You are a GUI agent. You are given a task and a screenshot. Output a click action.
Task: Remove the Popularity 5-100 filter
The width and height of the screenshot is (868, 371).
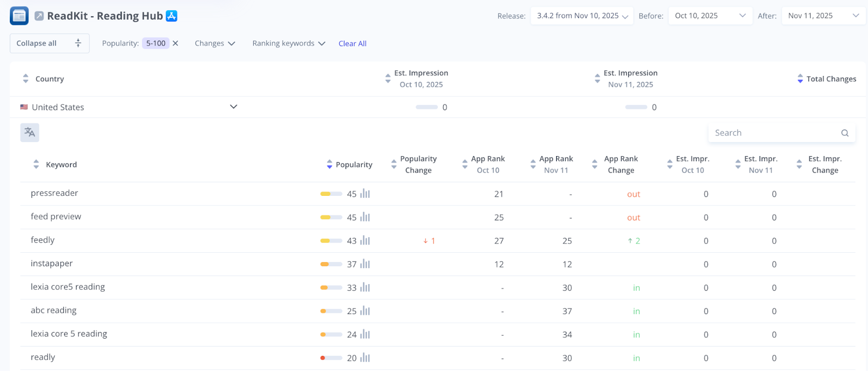point(175,43)
